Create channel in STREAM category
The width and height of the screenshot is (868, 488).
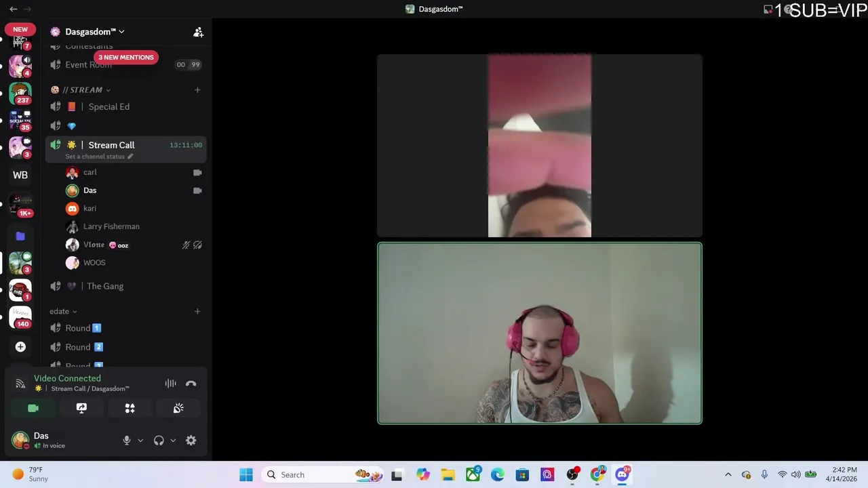[x=197, y=89]
